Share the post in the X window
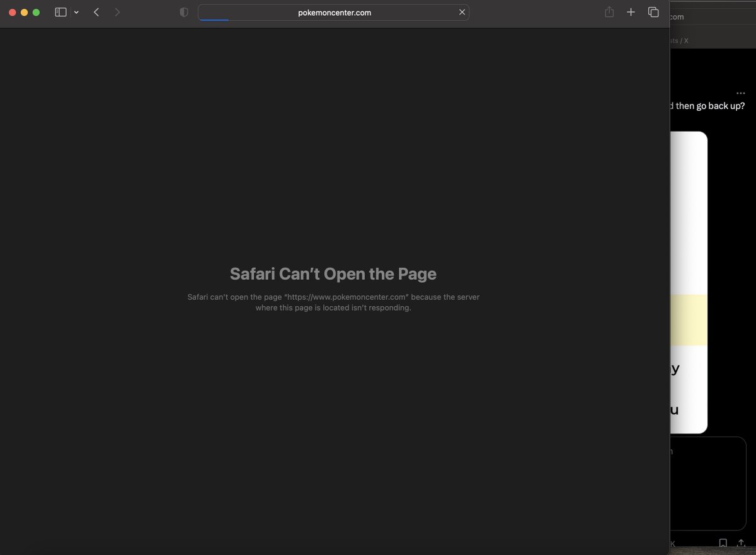Viewport: 756px width, 555px height. [741, 542]
